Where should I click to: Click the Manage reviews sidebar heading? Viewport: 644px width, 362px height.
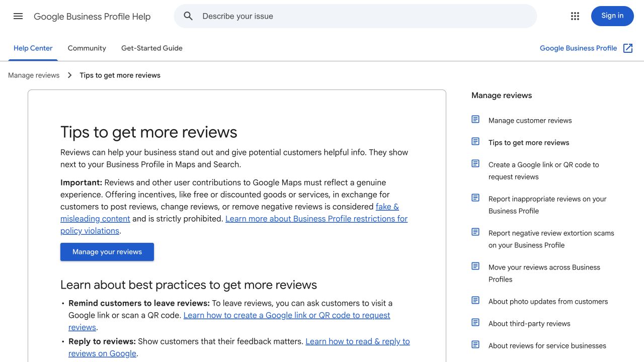coord(502,96)
